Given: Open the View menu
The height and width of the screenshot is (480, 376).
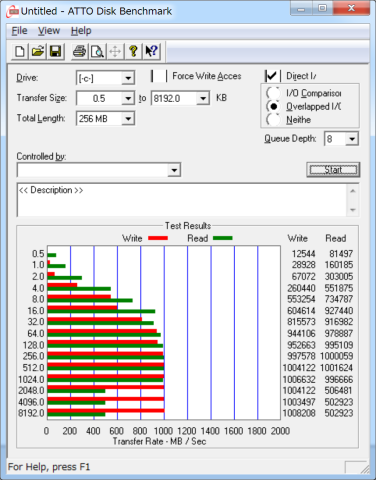Looking at the screenshot, I should coord(49,31).
